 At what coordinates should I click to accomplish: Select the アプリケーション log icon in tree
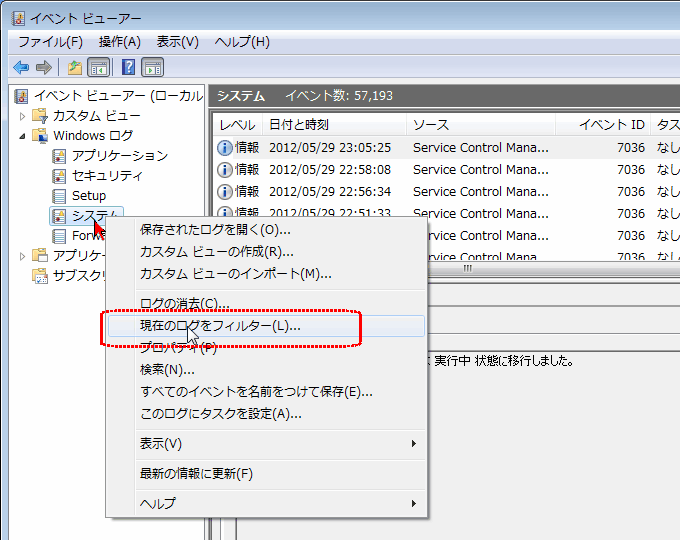point(60,156)
